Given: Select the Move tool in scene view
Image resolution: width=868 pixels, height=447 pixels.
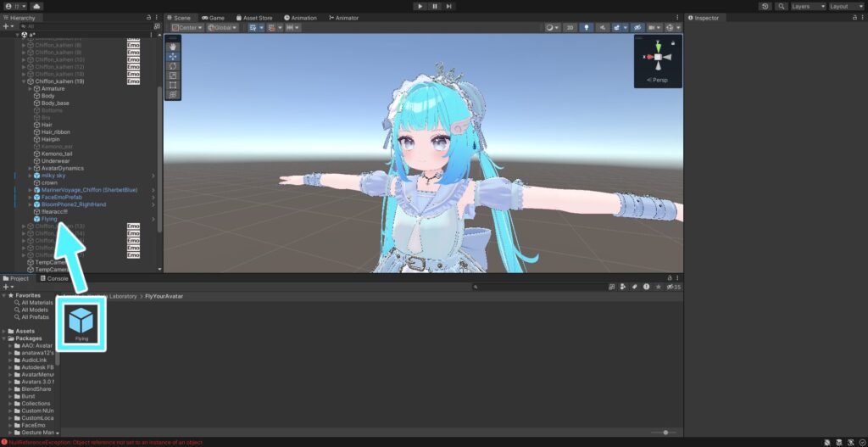Looking at the screenshot, I should (173, 57).
